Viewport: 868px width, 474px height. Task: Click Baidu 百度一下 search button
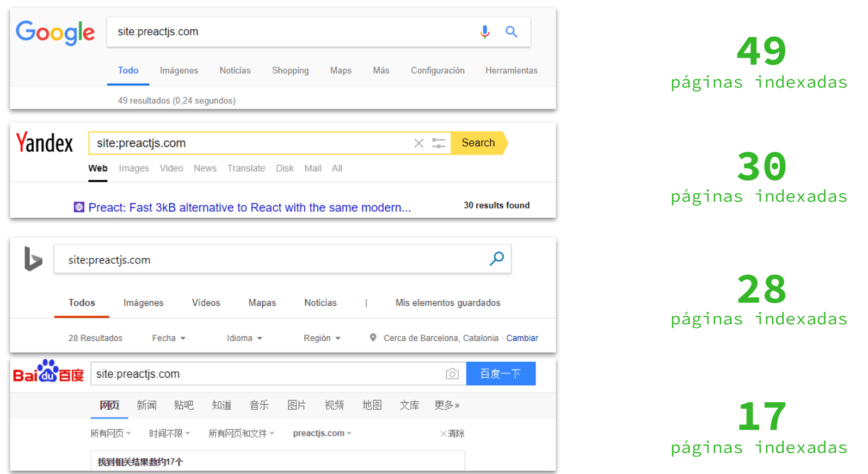pos(501,373)
